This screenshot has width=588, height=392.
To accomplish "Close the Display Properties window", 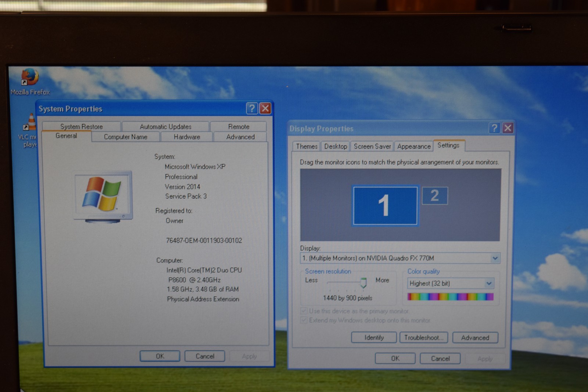I will click(508, 128).
